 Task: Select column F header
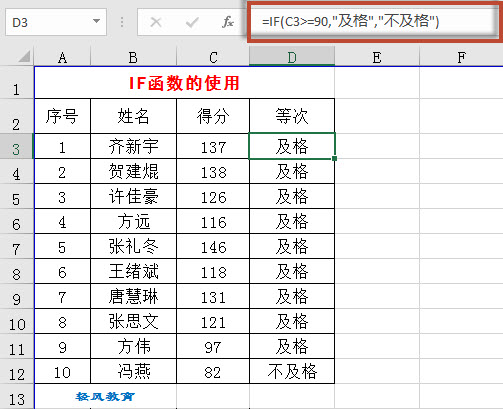point(461,57)
